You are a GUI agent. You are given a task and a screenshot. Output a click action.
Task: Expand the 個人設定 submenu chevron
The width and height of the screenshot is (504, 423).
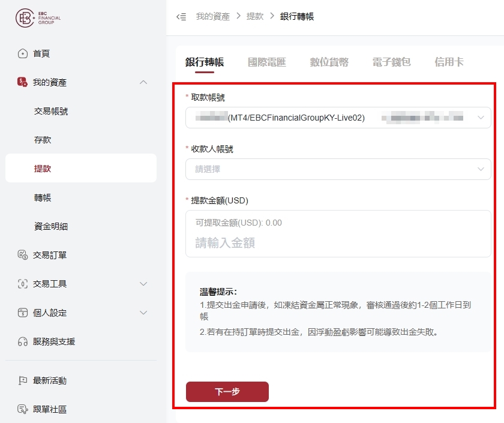click(143, 313)
